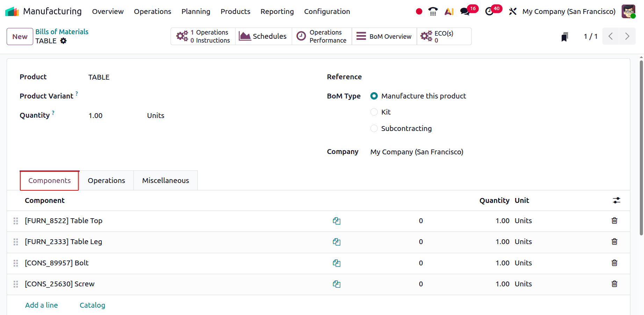Click the red recording dot icon

(419, 12)
